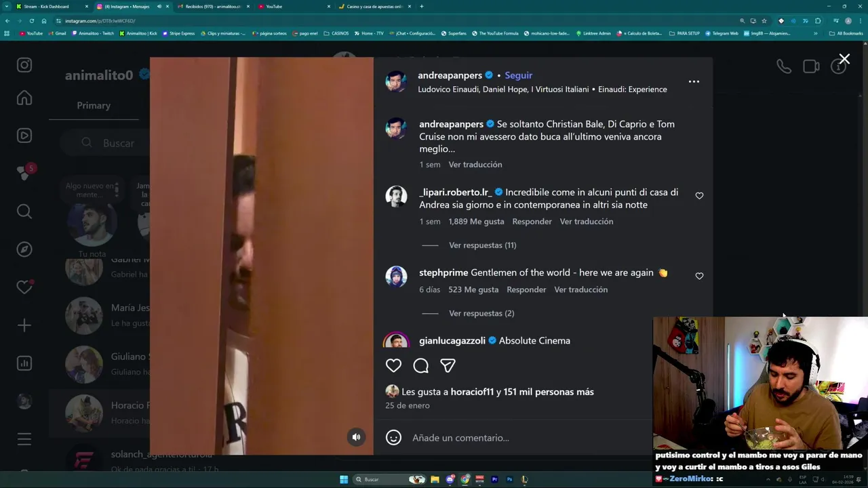The width and height of the screenshot is (868, 488).
Task: Show hidden system tray icons
Action: (768, 479)
